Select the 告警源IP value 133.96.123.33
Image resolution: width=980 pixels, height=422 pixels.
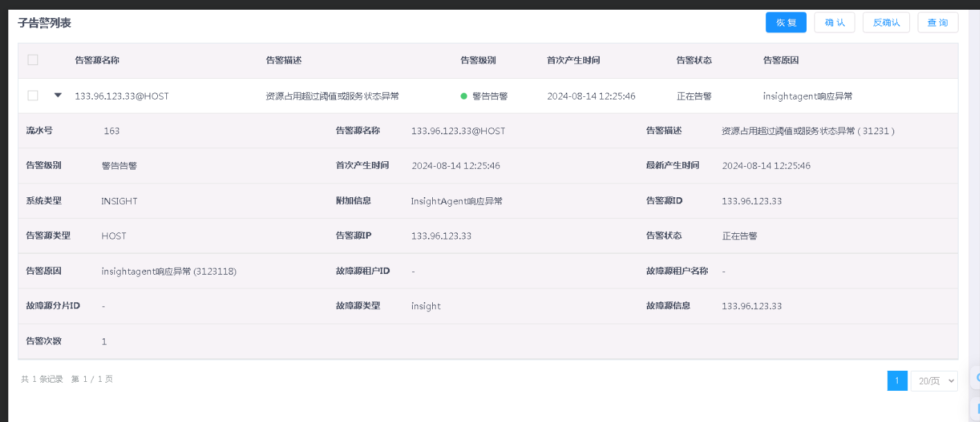point(441,236)
